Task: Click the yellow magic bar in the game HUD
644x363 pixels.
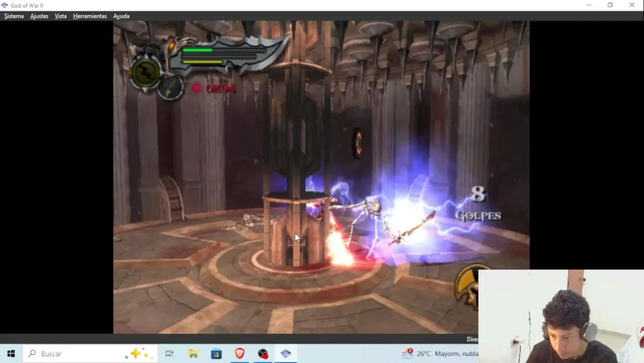Action: pos(203,62)
